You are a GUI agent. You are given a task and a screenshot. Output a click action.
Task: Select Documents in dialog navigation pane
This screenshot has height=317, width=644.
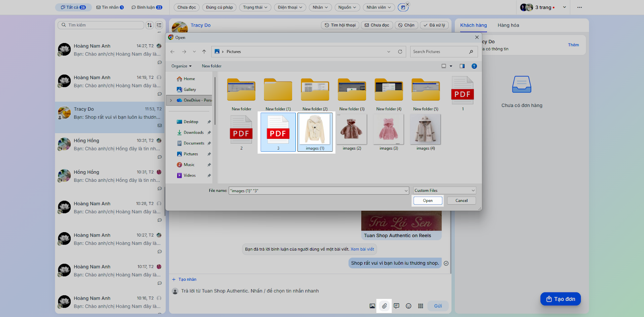click(194, 143)
